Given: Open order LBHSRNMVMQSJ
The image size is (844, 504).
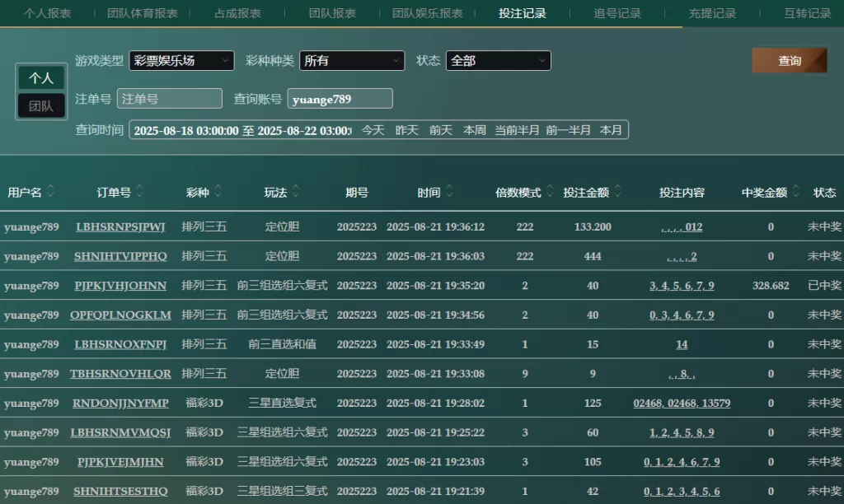Looking at the screenshot, I should pos(120,432).
